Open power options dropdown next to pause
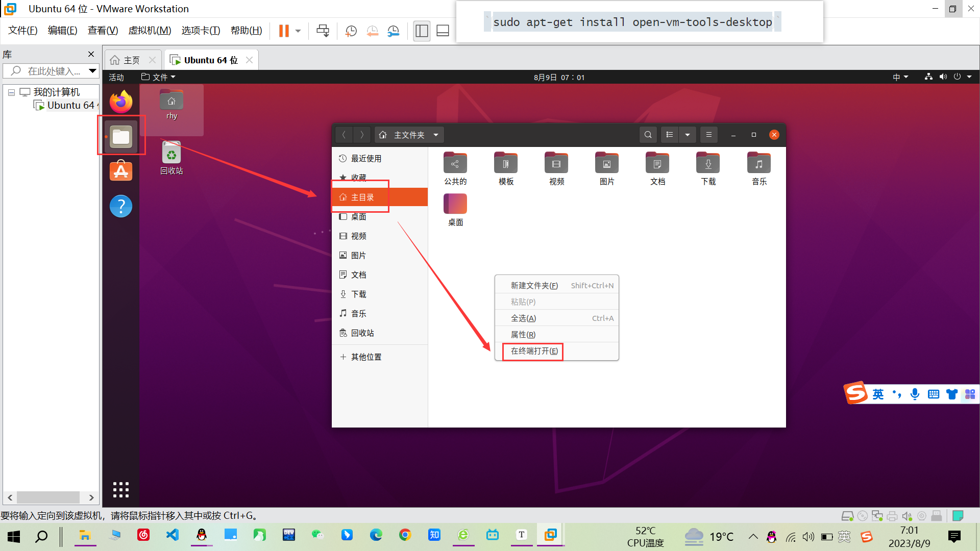Screen dimensions: 980x551 [x=298, y=31]
